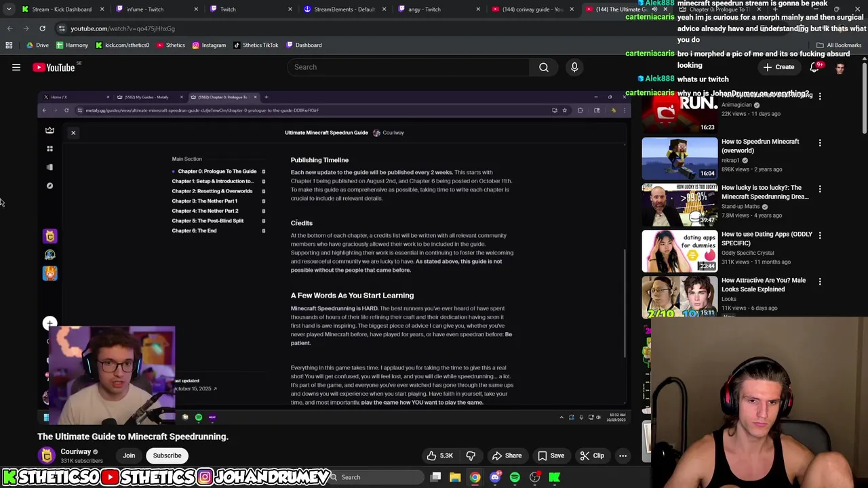View site information icon beside the URL
This screenshot has height=488, width=868.
[x=62, y=28]
